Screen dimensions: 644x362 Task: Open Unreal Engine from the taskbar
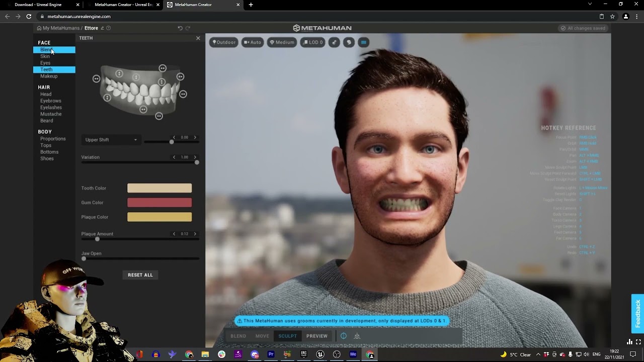click(320, 354)
